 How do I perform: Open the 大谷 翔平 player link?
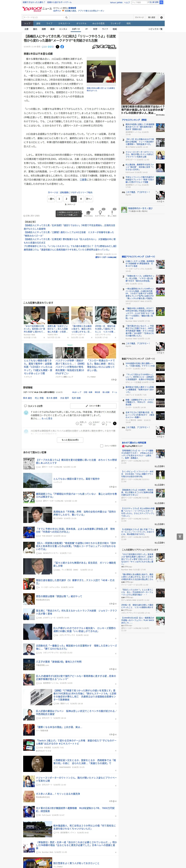pos(64,398)
